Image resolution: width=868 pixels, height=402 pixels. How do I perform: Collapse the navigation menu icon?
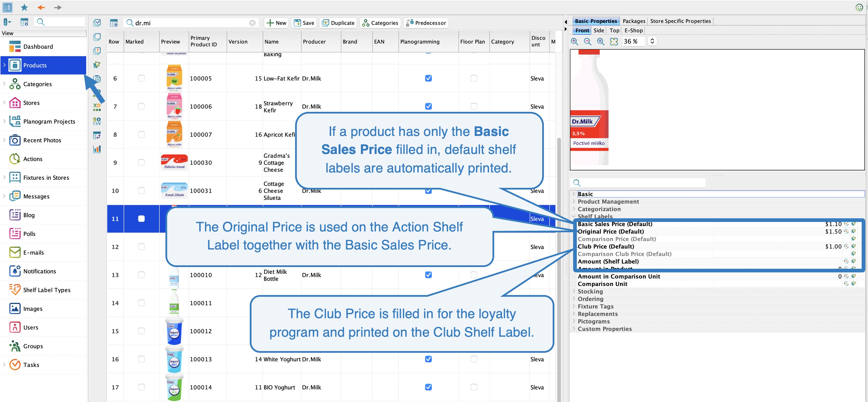tap(7, 22)
